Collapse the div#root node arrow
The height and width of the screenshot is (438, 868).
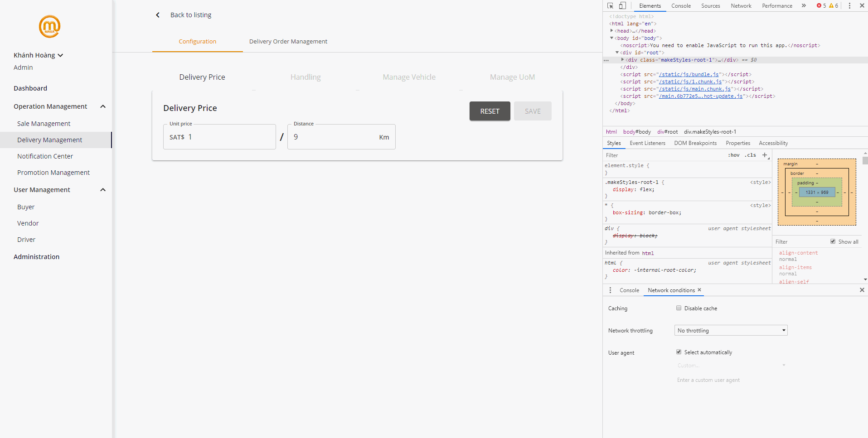[x=617, y=53]
